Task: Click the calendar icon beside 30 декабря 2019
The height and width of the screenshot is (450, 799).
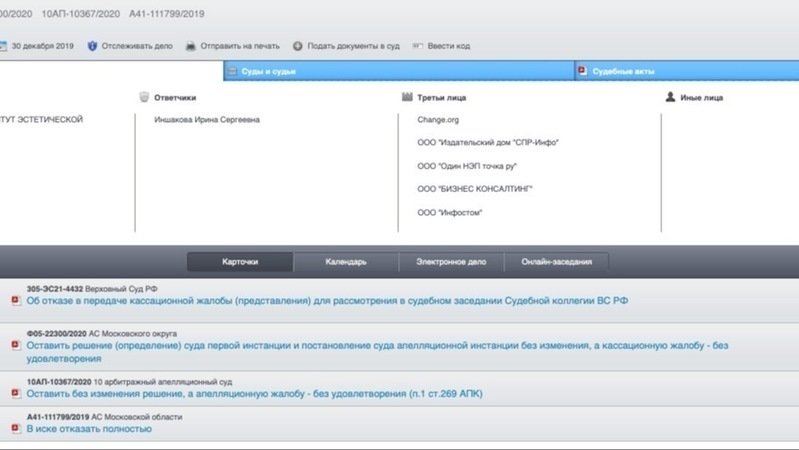Action: tap(4, 46)
